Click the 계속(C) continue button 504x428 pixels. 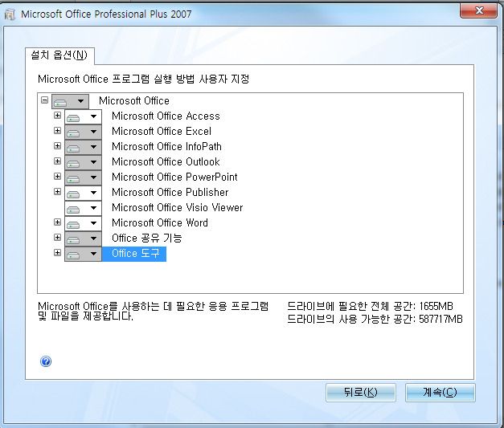440,393
